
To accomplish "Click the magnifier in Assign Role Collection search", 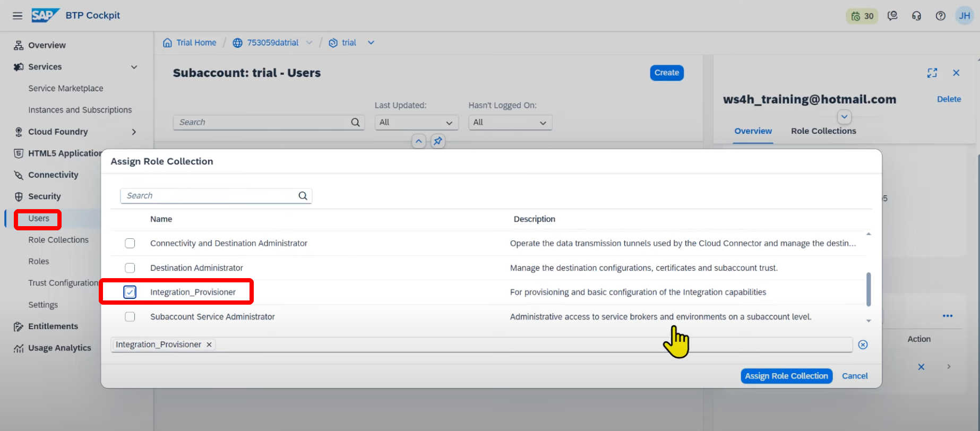I will (303, 196).
